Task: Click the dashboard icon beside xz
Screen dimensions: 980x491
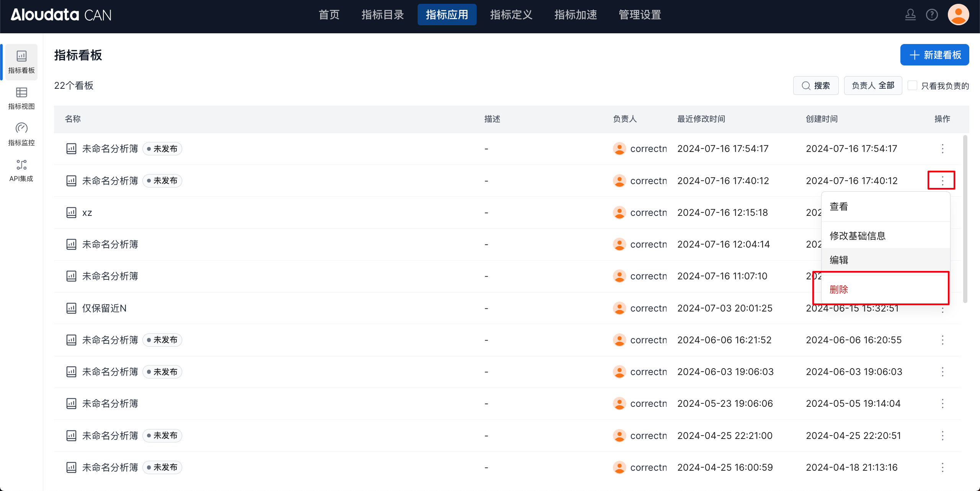Action: click(x=71, y=212)
